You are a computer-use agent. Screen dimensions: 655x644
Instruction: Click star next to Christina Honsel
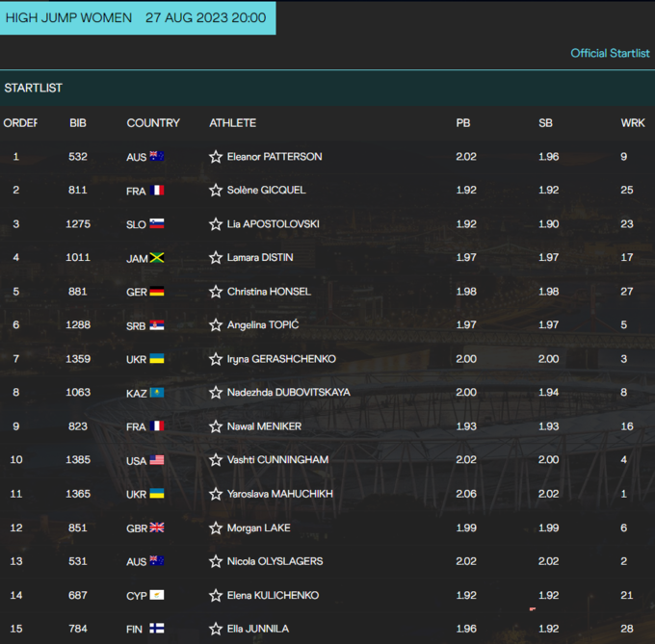point(216,292)
